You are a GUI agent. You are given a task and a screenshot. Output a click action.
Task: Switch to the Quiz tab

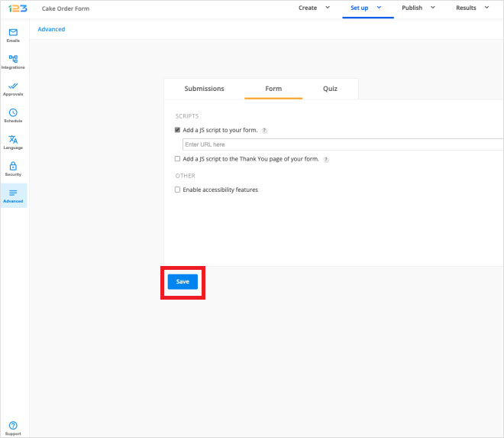(330, 89)
